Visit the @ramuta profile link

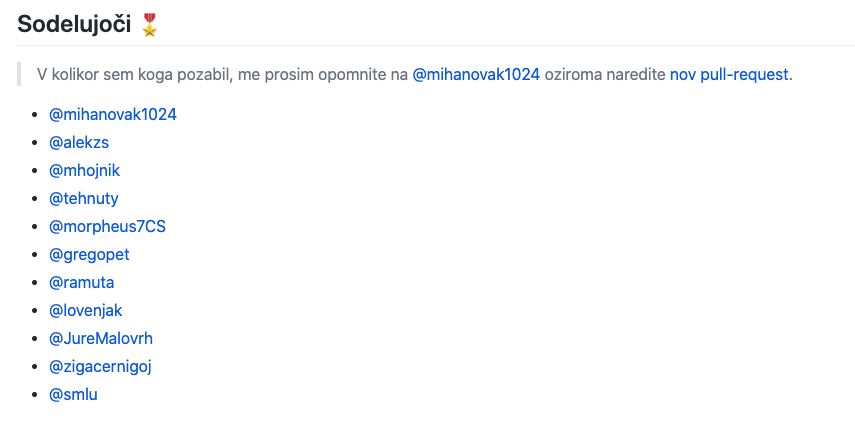[x=82, y=282]
